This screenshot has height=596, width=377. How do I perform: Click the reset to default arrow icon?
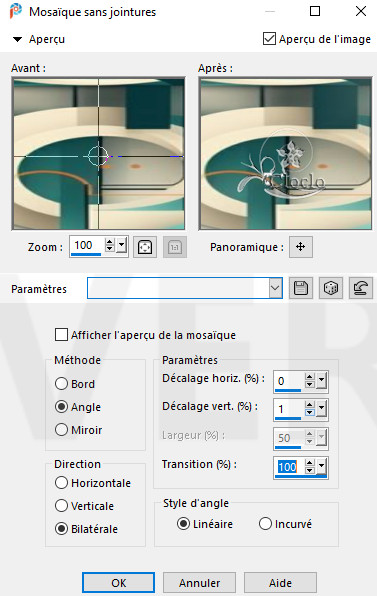click(361, 288)
